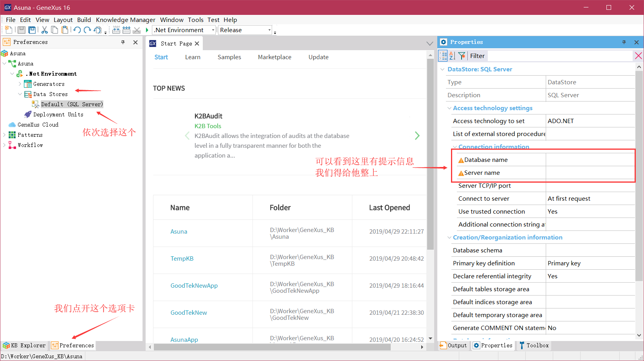Viewport: 644px width, 361px height.
Task: Click the Copy toolbar icon
Action: [55, 30]
